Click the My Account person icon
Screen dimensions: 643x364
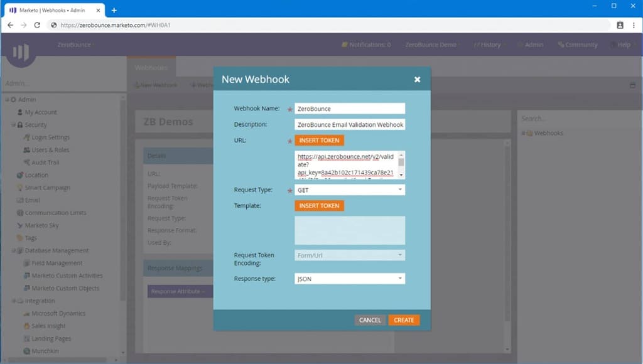coord(19,112)
